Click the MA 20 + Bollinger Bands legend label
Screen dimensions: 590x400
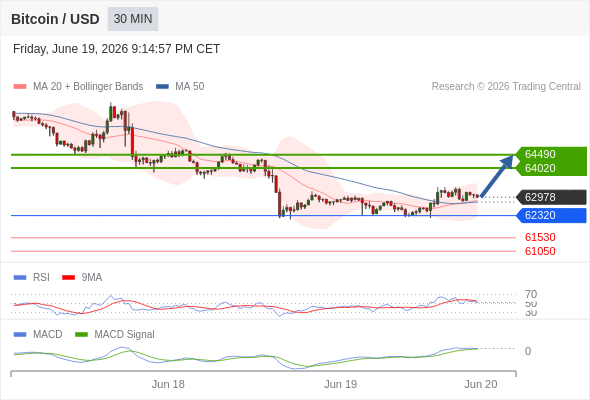[x=88, y=87]
